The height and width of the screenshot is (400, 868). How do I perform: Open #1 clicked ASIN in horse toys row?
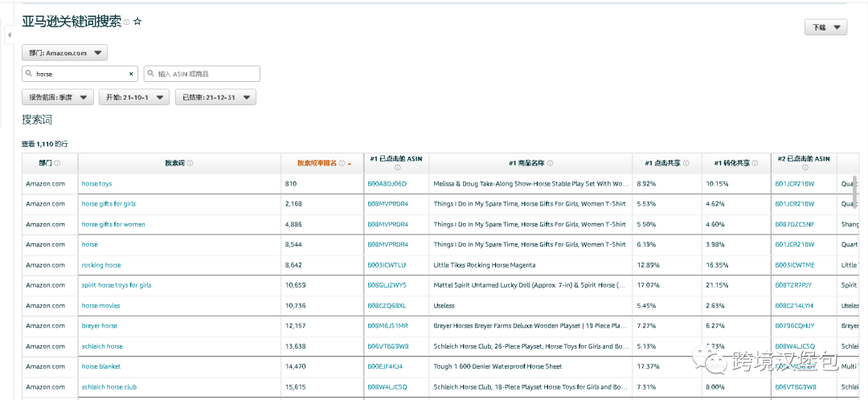click(x=387, y=184)
